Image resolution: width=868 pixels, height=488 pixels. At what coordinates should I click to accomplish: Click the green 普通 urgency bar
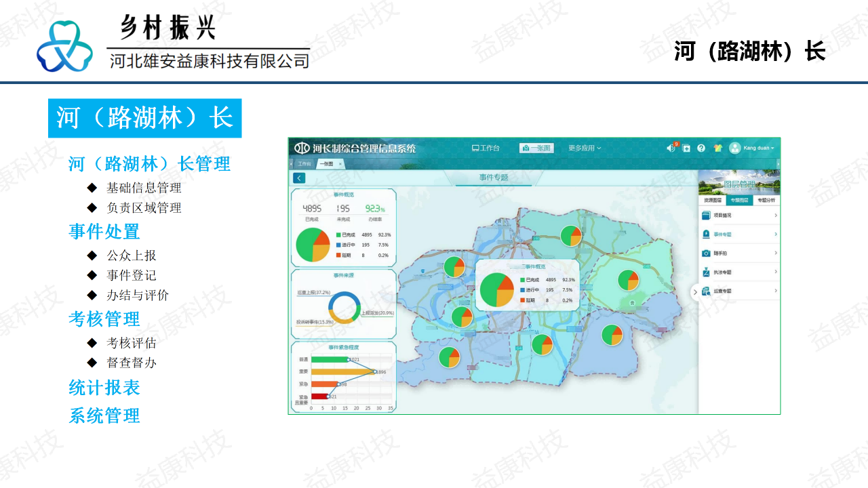tap(330, 359)
